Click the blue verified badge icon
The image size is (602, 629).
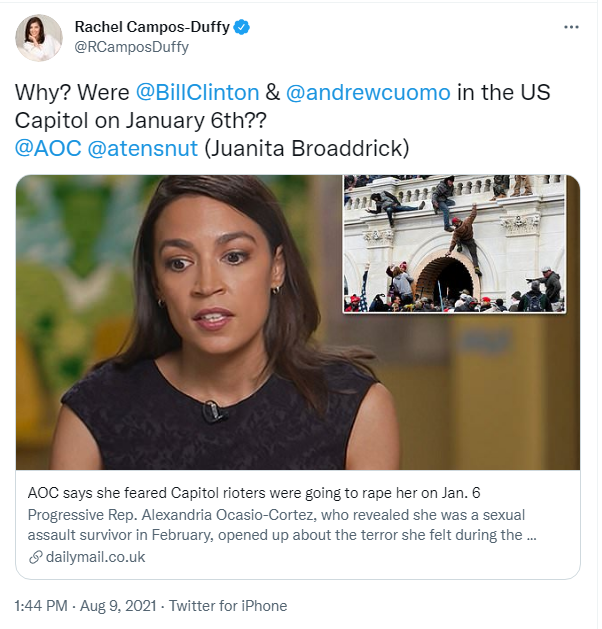tap(243, 27)
